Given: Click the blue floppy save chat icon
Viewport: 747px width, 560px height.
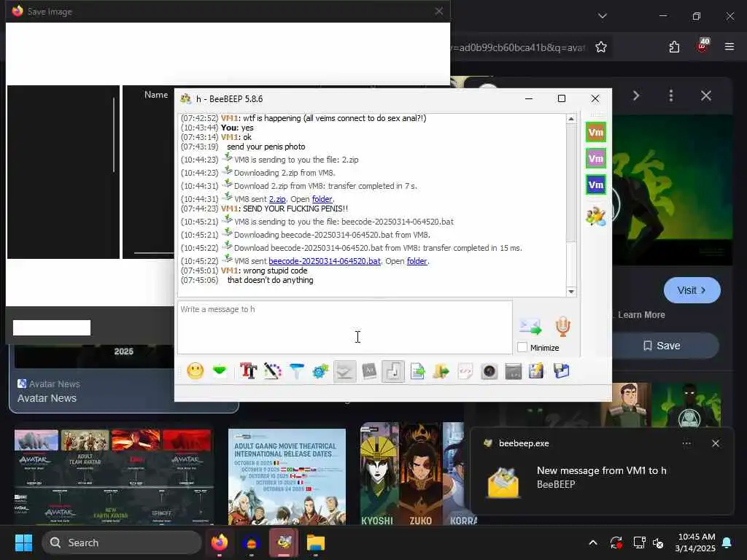Looking at the screenshot, I should point(561,371).
